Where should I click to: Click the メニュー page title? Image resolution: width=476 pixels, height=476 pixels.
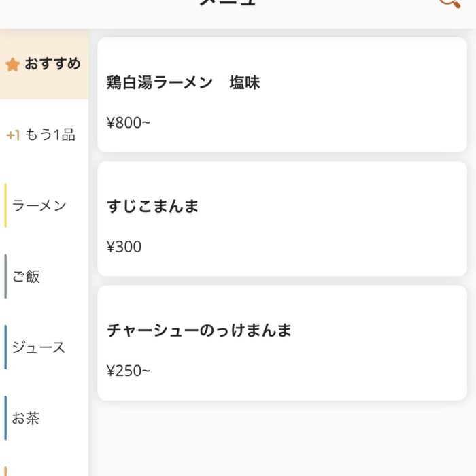click(x=228, y=3)
